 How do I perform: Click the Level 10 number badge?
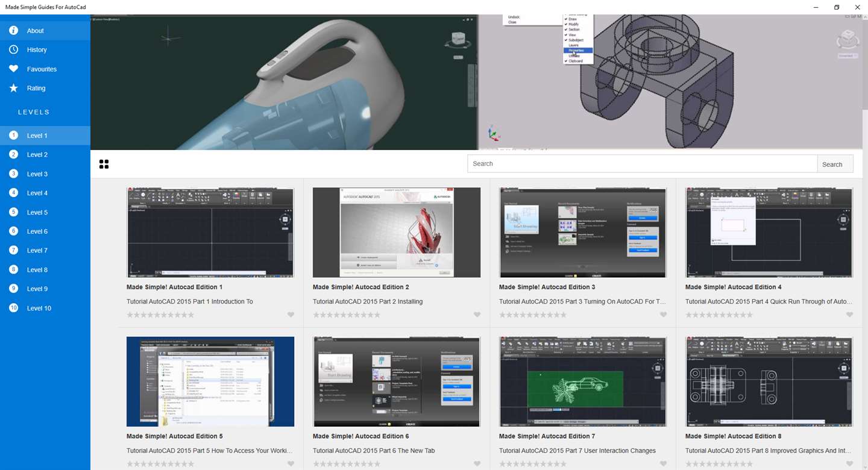[x=13, y=308]
